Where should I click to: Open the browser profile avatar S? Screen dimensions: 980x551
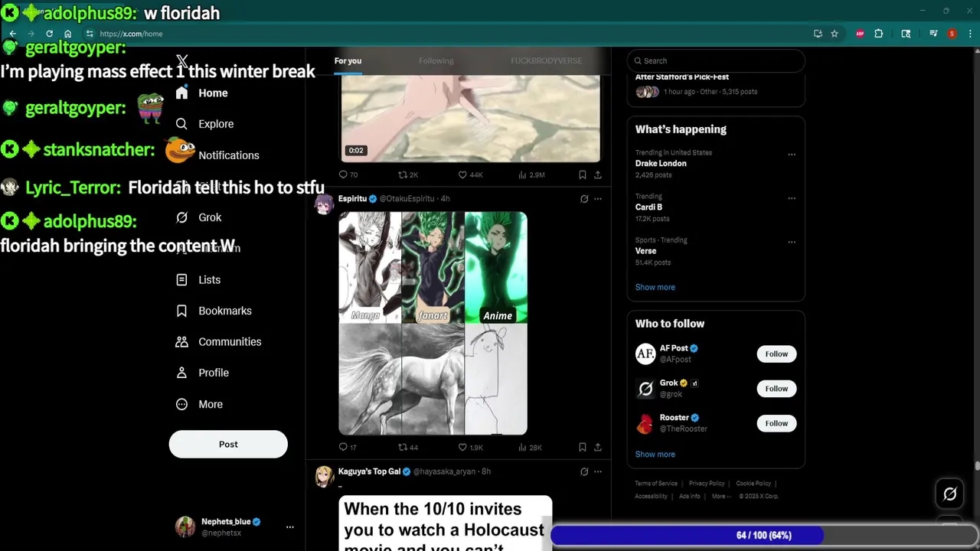coord(952,34)
